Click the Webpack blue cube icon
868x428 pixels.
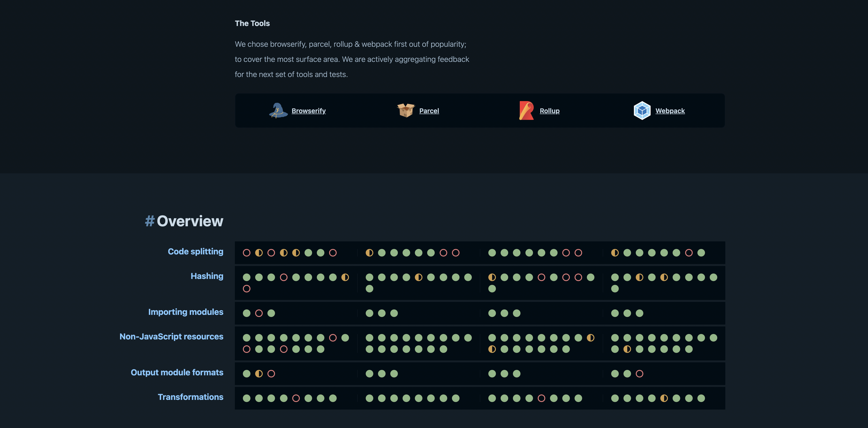point(642,111)
